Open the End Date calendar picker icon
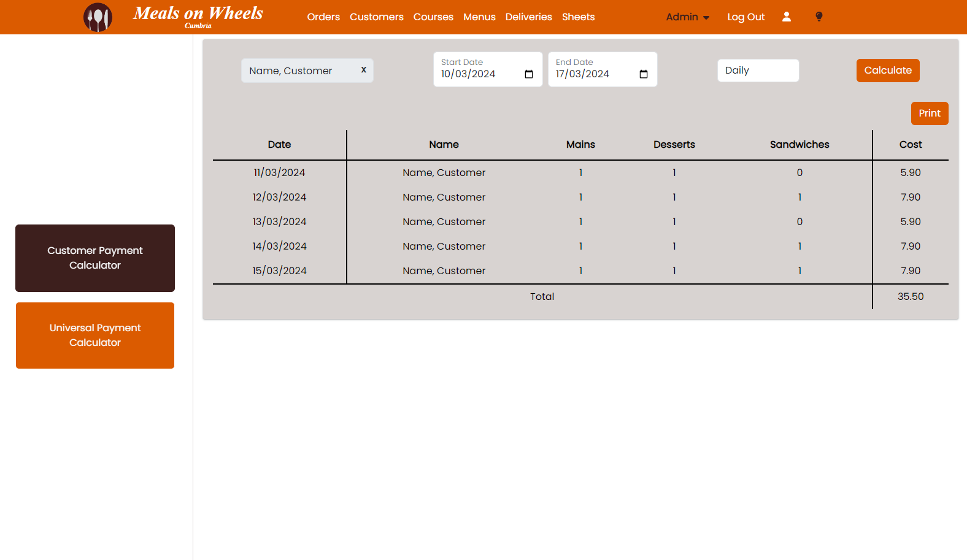The width and height of the screenshot is (967, 560). pos(644,74)
